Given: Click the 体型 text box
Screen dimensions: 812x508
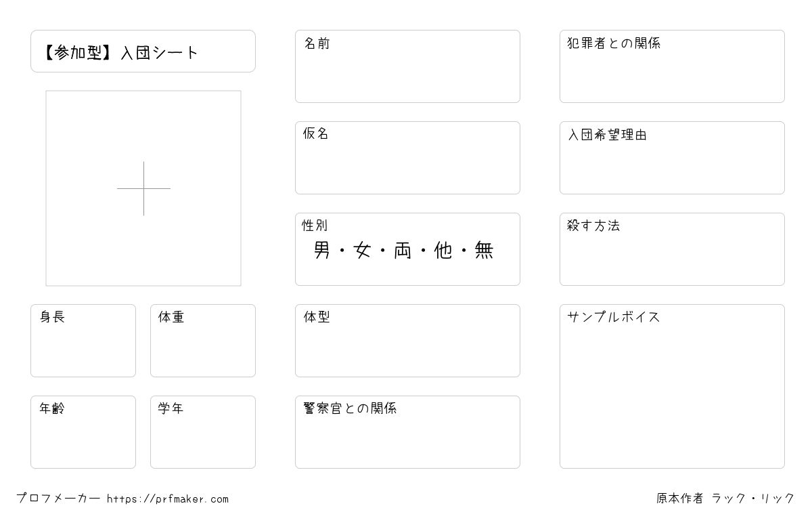Looking at the screenshot, I should 407,341.
